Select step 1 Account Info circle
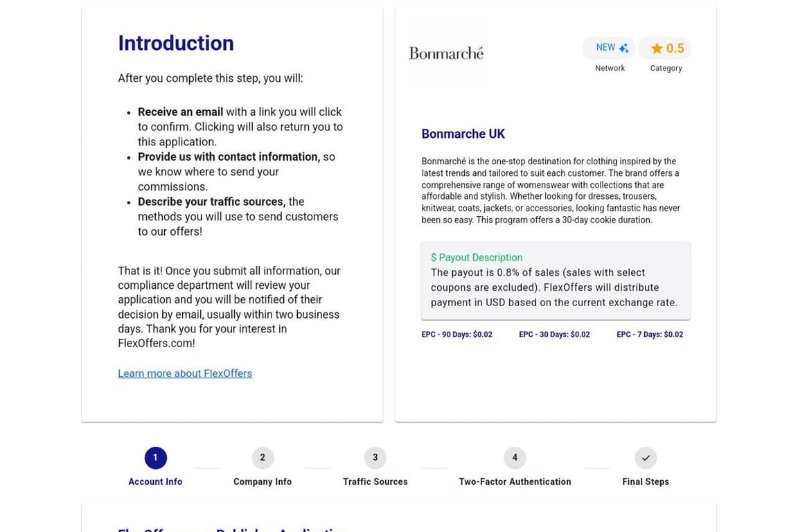798x532 pixels. [x=155, y=458]
